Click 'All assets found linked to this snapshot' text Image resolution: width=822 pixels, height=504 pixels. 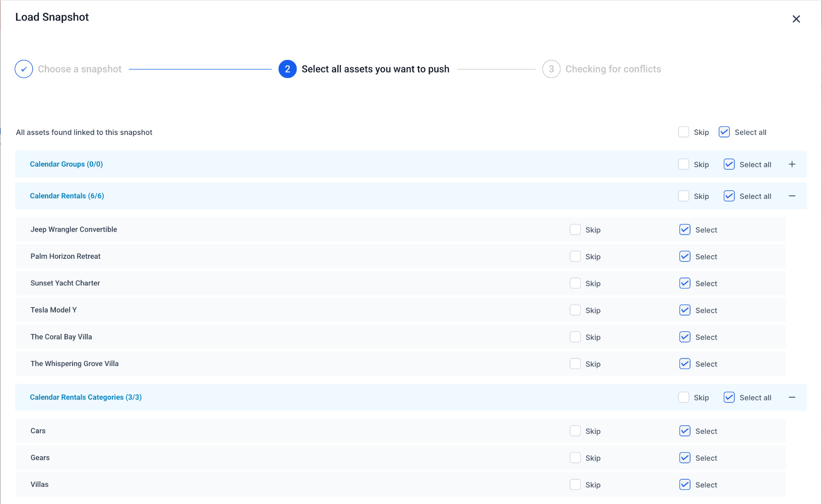click(84, 132)
